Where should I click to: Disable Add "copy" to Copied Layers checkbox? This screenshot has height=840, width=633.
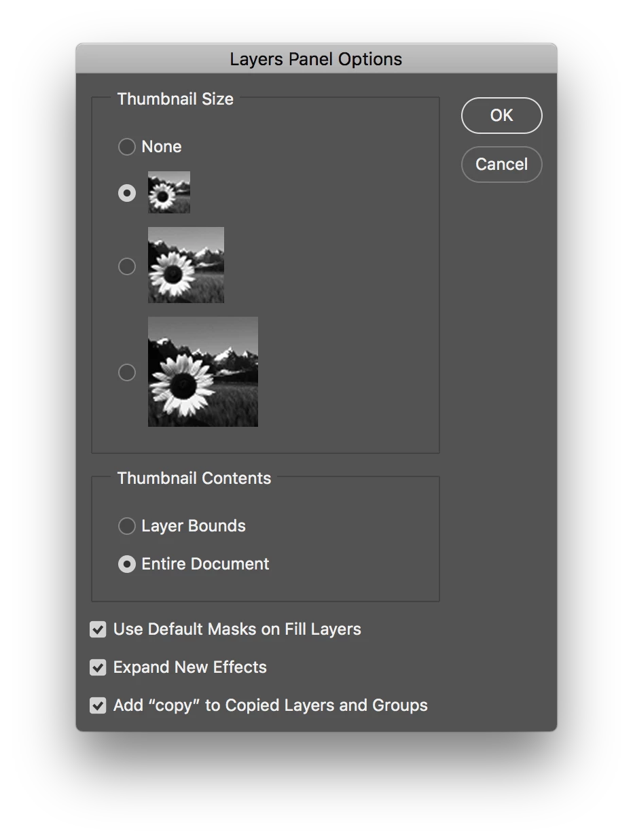(98, 705)
